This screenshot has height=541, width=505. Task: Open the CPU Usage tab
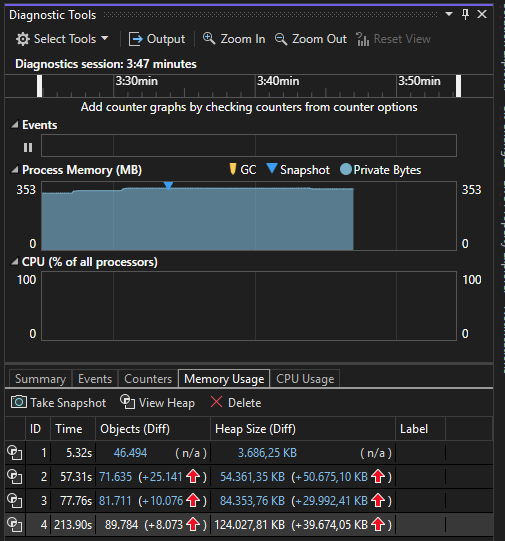point(305,379)
